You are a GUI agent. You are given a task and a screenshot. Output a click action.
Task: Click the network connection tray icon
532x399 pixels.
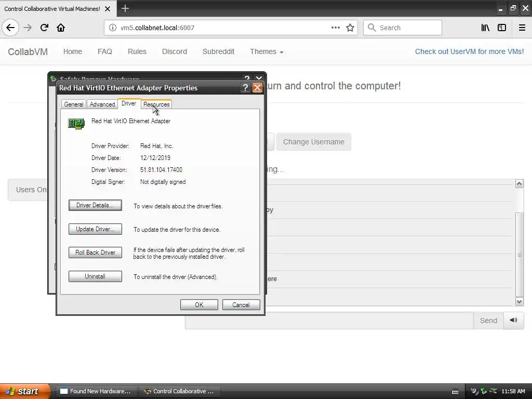tap(493, 391)
